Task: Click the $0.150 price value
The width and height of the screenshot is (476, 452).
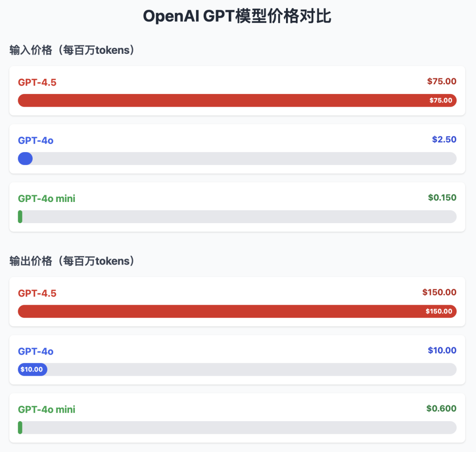Action: (442, 198)
